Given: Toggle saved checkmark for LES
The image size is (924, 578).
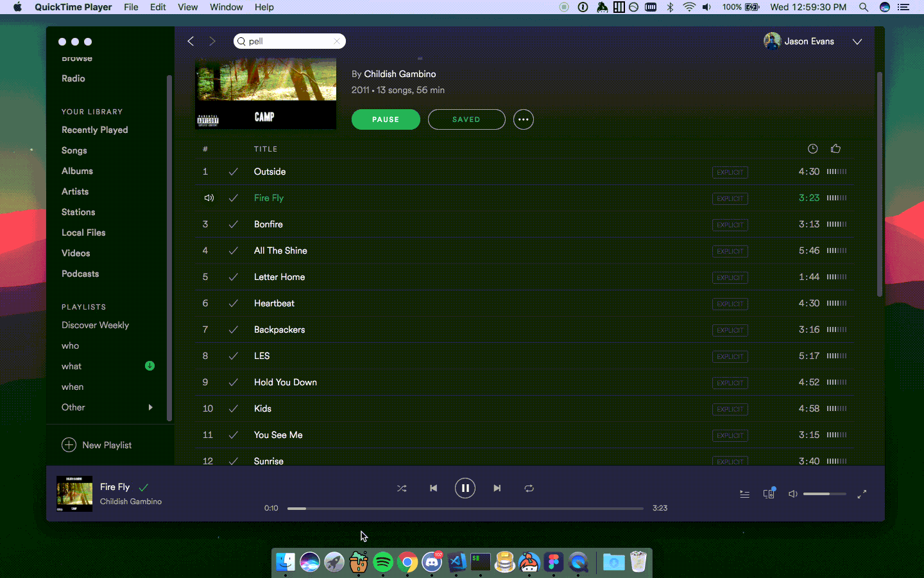Looking at the screenshot, I should [x=234, y=356].
